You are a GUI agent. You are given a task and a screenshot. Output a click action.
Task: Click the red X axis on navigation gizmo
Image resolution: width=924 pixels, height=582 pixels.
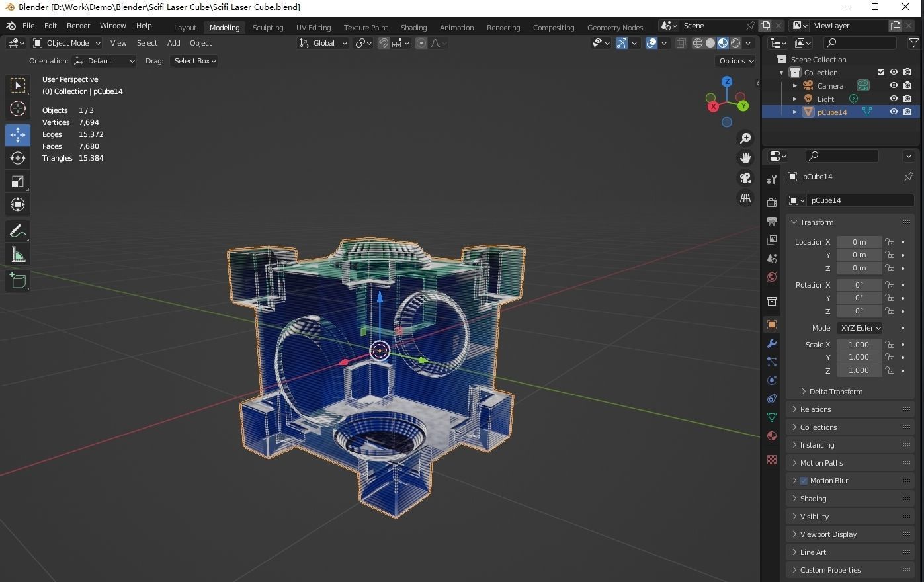[x=712, y=106]
